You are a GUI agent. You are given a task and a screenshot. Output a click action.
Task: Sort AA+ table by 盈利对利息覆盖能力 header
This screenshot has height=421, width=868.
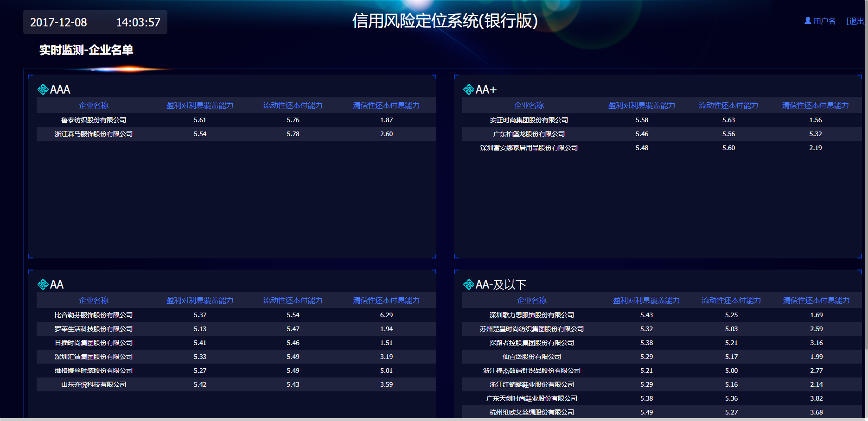tap(642, 106)
